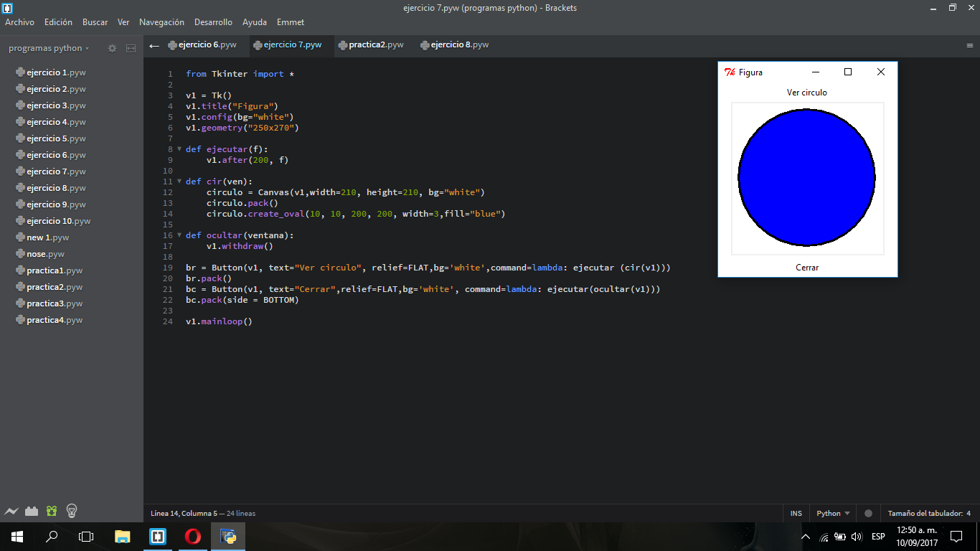The image size is (980, 551).
Task: Launch Live Preview via the lightning icon
Action: 11,510
